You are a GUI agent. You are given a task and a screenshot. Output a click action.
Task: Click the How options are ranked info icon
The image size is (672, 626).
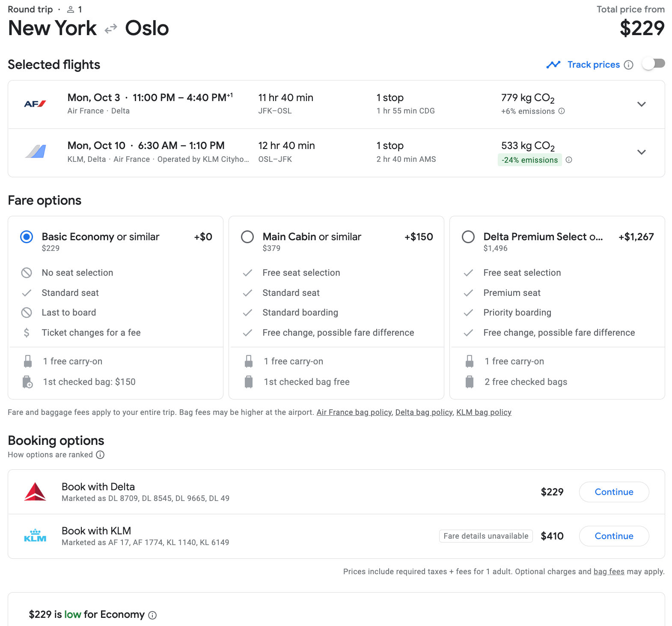click(x=100, y=455)
